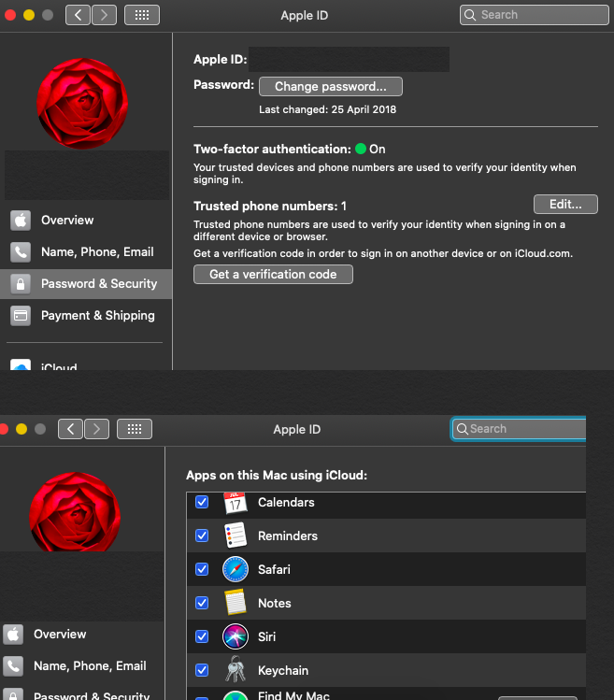Viewport: 614px width, 700px height.
Task: Click the Keychain keys icon
Action: 236,669
